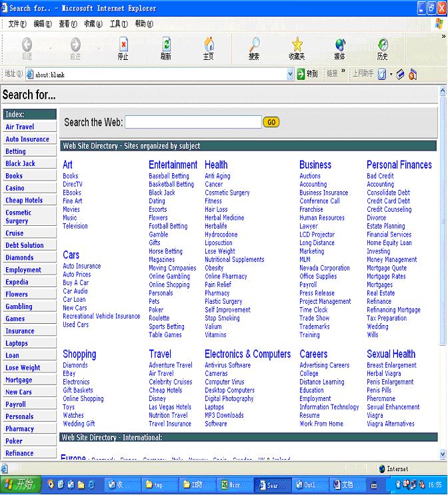This screenshot has height=495, width=448.
Task: Open the Media (媒体) globe icon
Action: pos(340,45)
